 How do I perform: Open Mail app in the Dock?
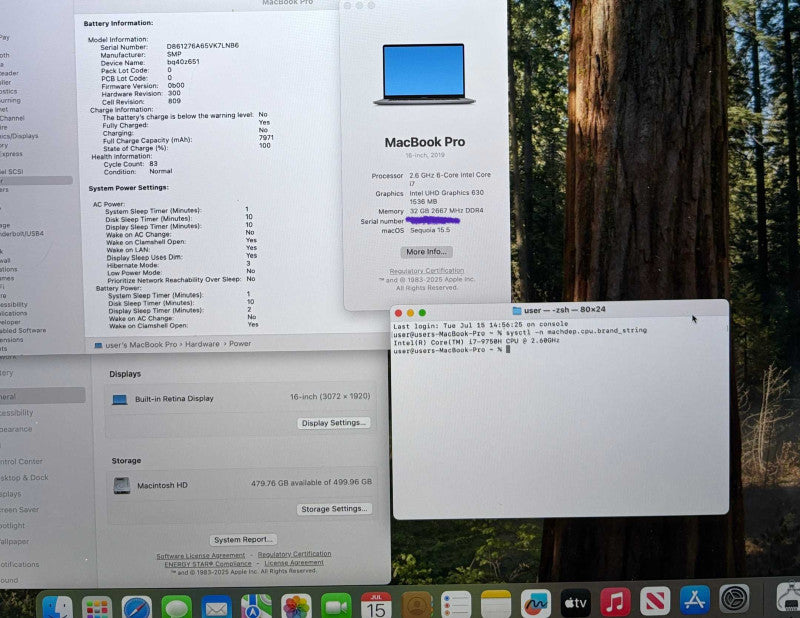click(216, 607)
